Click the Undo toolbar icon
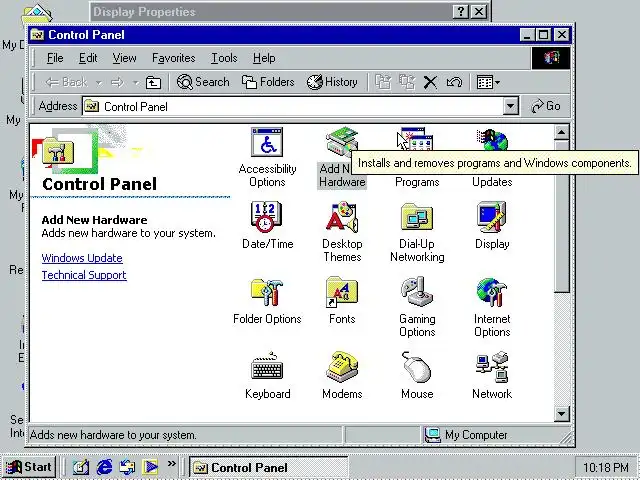This screenshot has width=640, height=480. tap(454, 82)
